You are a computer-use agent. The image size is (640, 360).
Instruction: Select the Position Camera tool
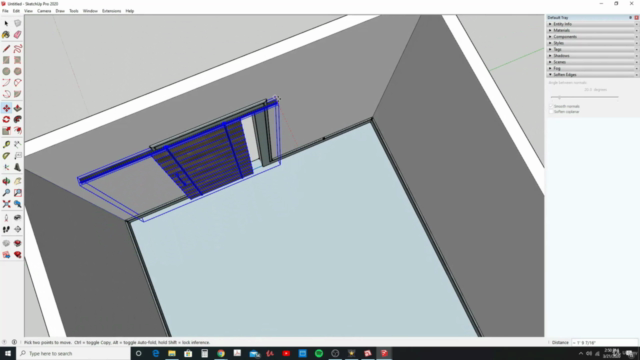[6, 218]
